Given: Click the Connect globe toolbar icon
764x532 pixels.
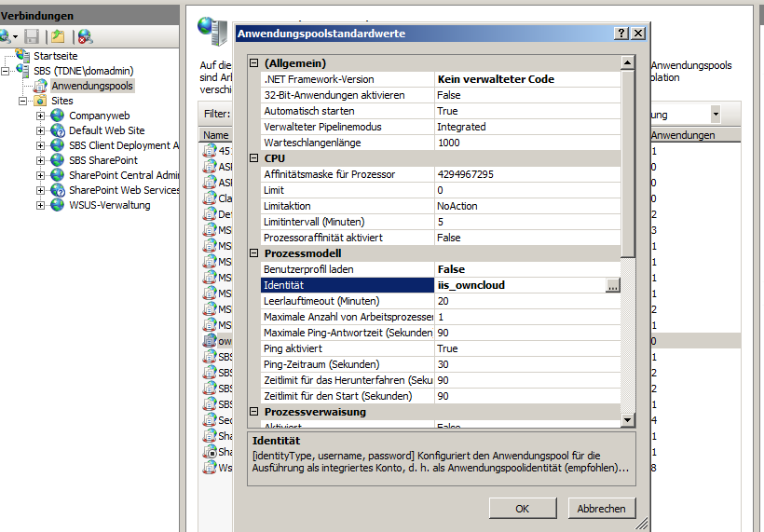Looking at the screenshot, I should pos(6,36).
